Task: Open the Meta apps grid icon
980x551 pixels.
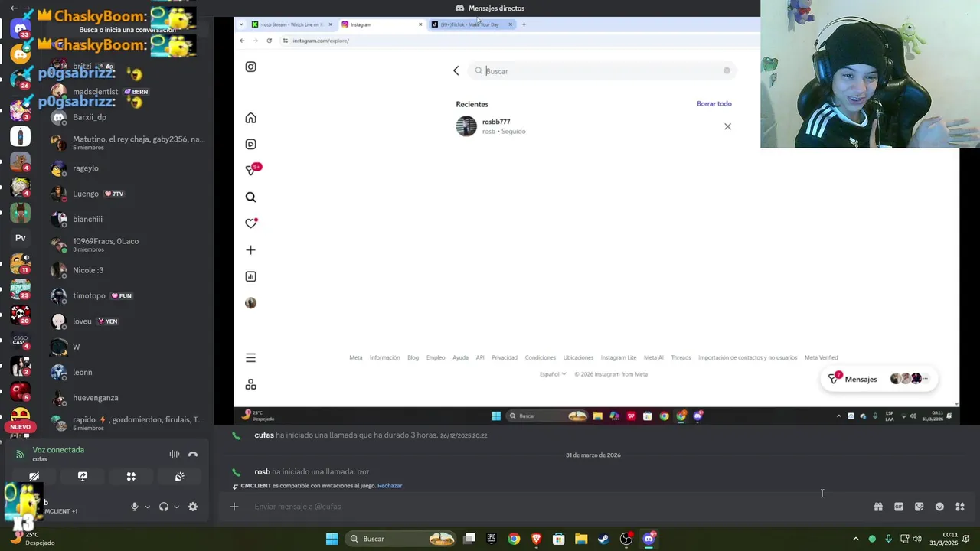Action: pyautogui.click(x=250, y=384)
